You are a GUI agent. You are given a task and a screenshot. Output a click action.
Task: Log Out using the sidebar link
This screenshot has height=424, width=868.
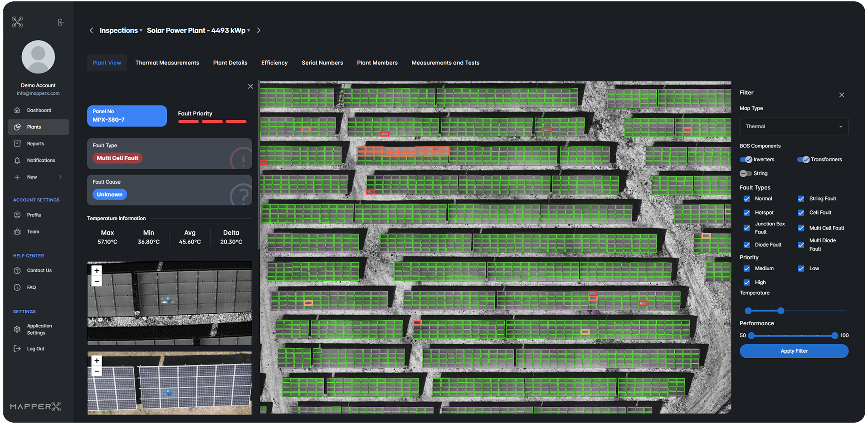[35, 348]
